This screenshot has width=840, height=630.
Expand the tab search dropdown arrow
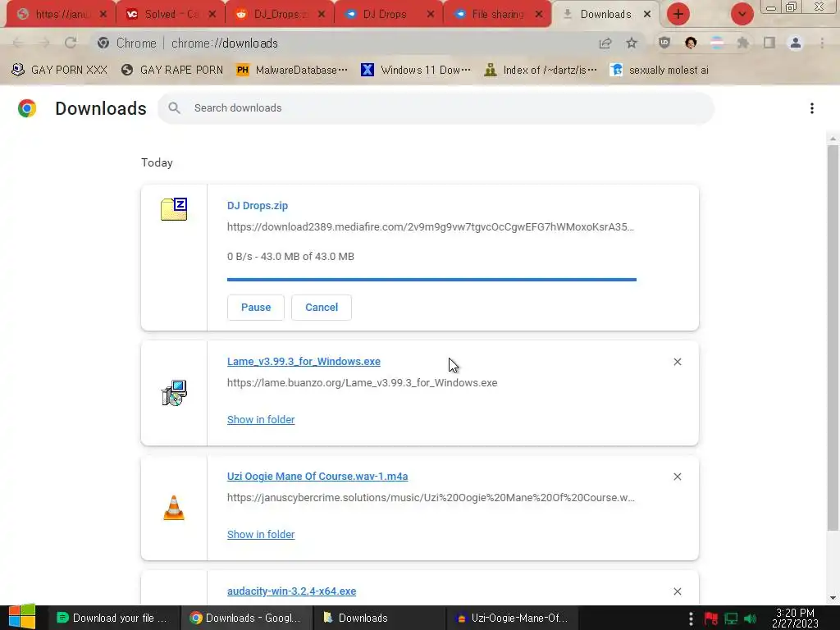pos(742,14)
